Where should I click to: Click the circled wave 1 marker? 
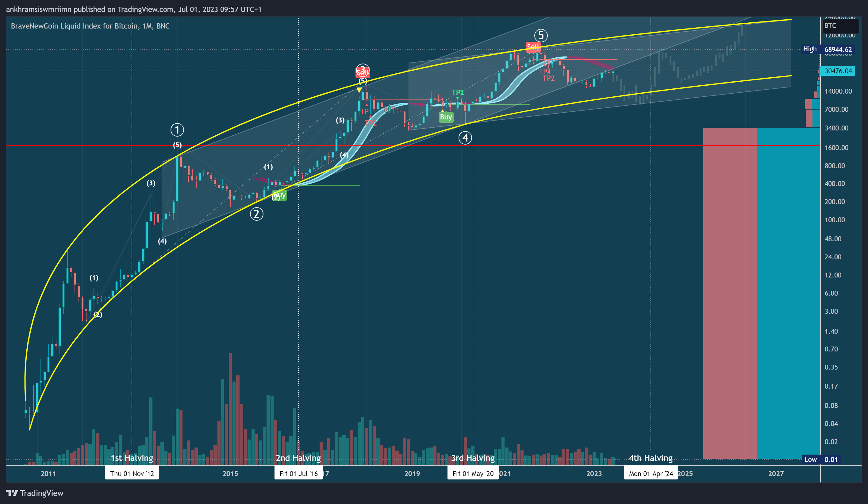click(177, 130)
